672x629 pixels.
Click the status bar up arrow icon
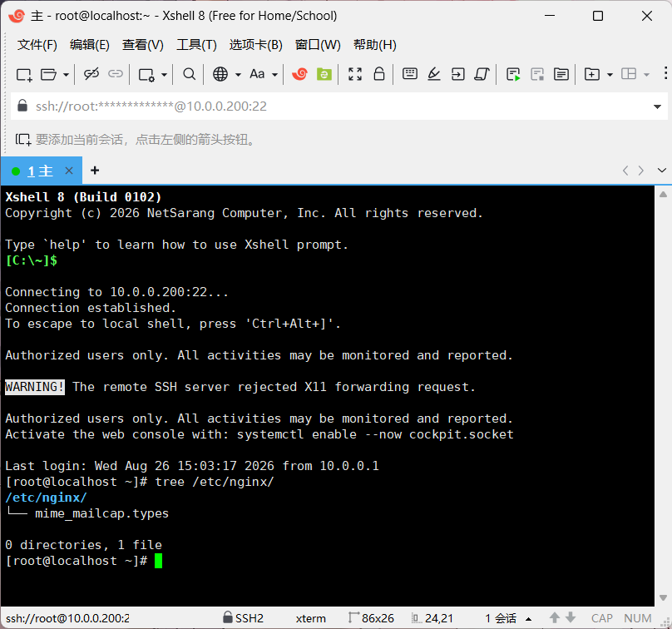click(x=555, y=617)
